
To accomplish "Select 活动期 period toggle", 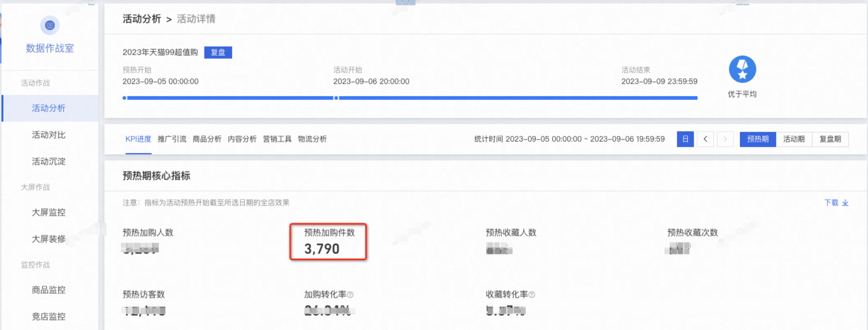I will tap(794, 139).
